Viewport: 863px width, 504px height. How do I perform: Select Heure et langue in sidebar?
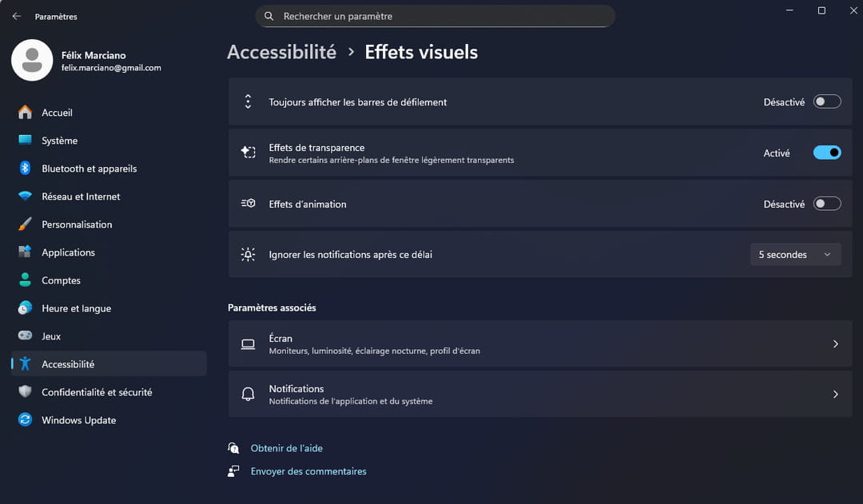tap(76, 308)
